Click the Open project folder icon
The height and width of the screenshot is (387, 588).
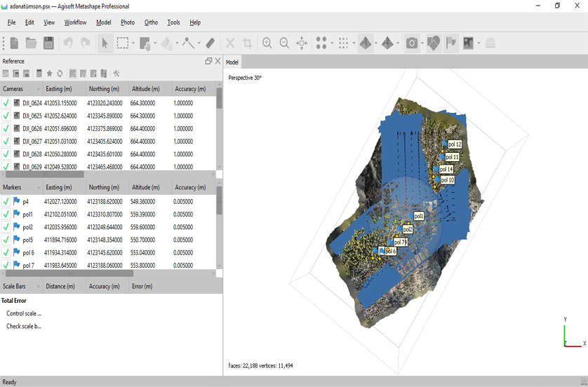coord(32,43)
